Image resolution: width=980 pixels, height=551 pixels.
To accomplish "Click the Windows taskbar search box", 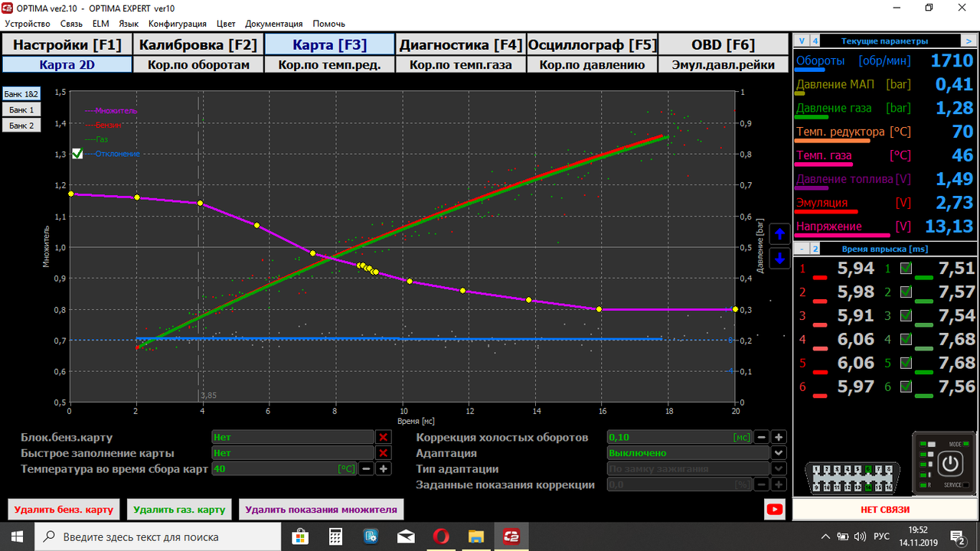I will tap(158, 536).
